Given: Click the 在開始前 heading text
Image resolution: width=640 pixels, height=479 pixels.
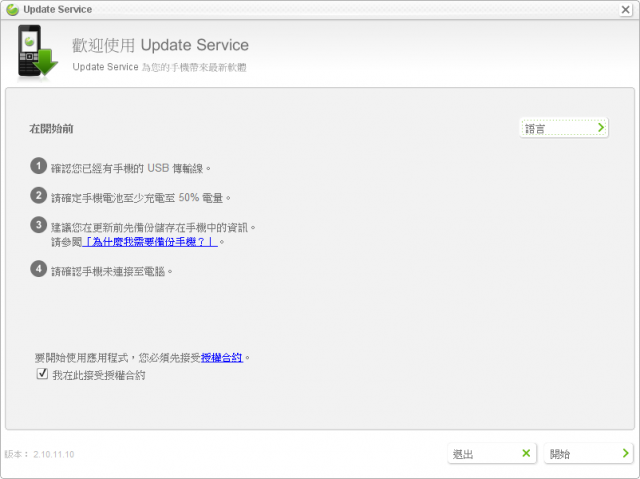Looking at the screenshot, I should (x=51, y=129).
